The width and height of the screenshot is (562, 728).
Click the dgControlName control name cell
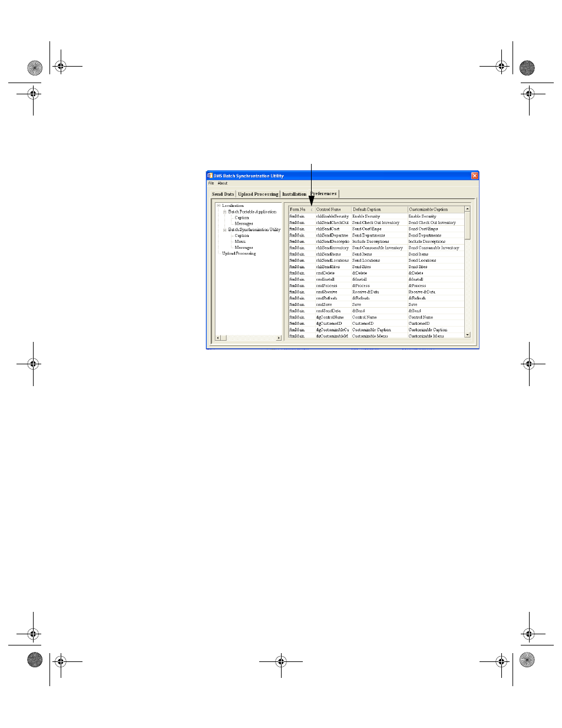click(333, 317)
